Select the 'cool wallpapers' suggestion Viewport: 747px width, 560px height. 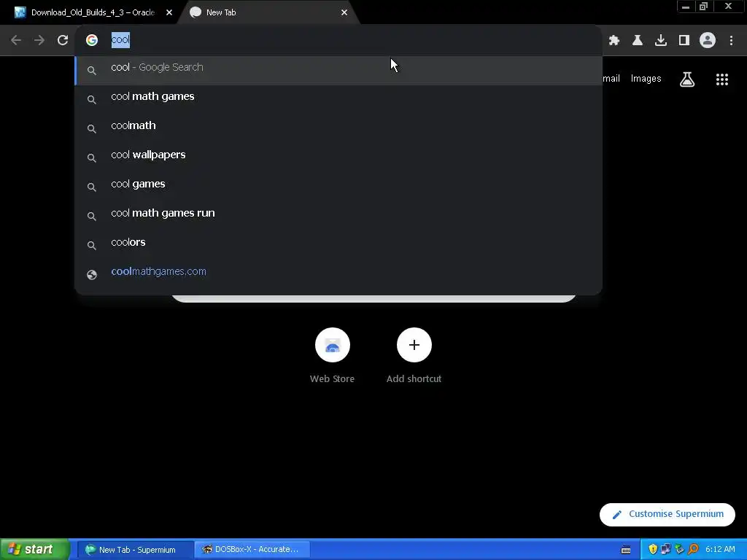tap(338, 157)
